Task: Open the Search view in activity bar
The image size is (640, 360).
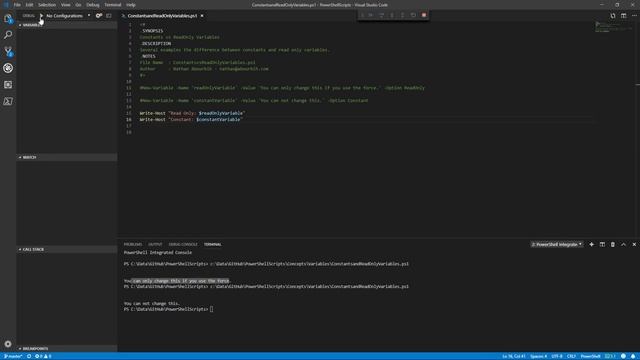Action: [x=8, y=35]
